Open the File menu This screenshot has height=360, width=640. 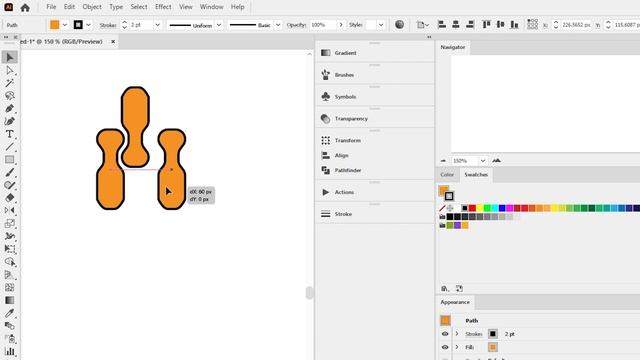(51, 7)
